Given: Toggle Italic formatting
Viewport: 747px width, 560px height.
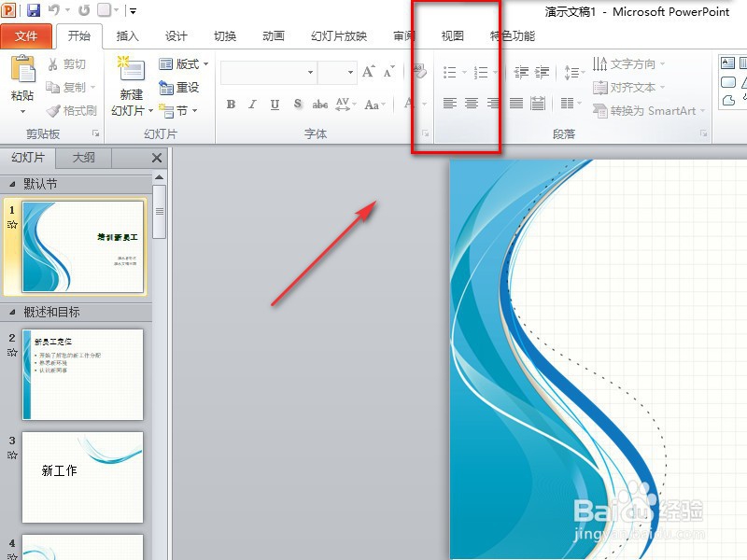Looking at the screenshot, I should click(x=252, y=104).
